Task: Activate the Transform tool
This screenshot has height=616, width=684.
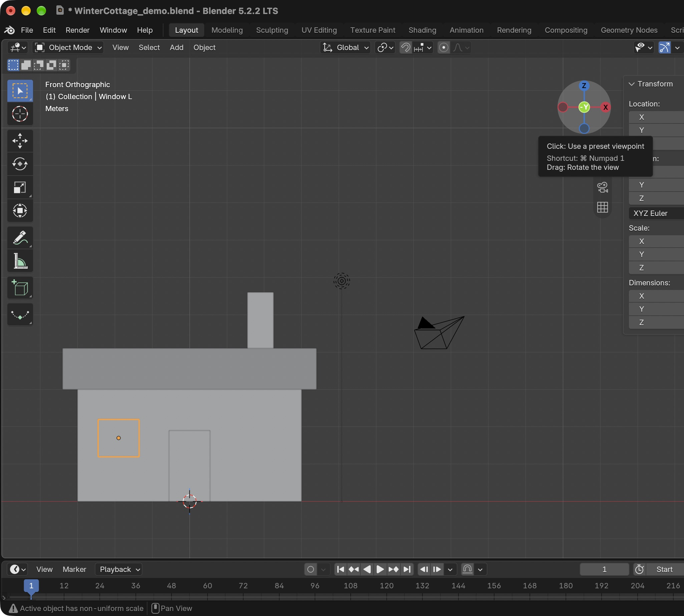Action: pyautogui.click(x=20, y=211)
